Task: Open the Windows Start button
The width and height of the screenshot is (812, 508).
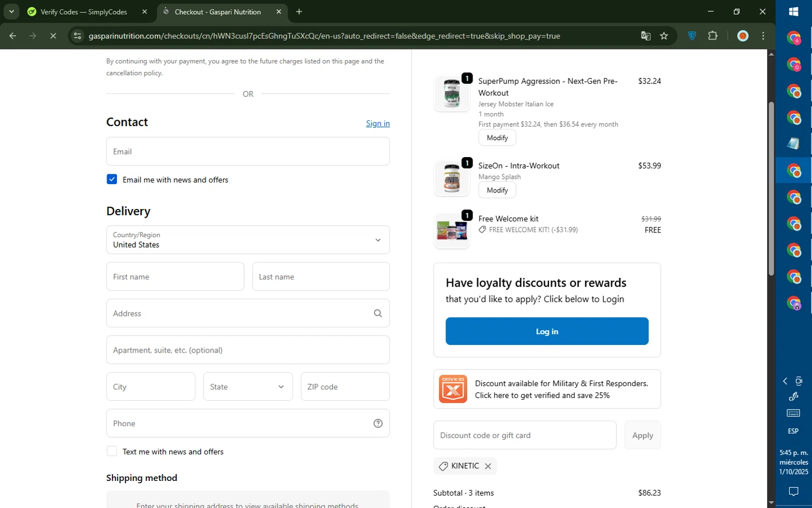Action: [794, 11]
